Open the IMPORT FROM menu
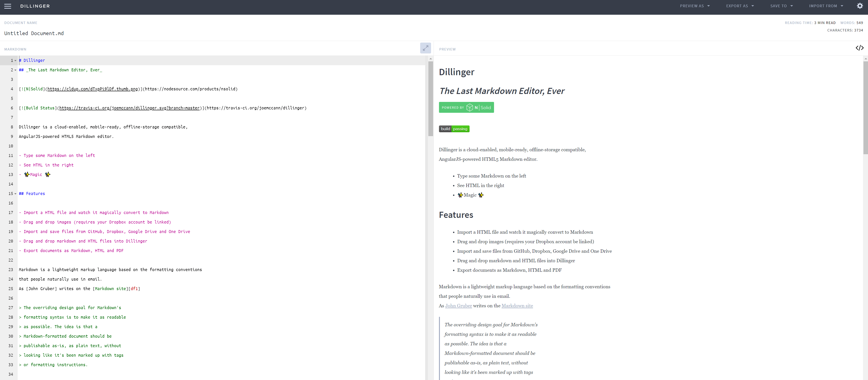Image resolution: width=868 pixels, height=380 pixels. pos(826,6)
